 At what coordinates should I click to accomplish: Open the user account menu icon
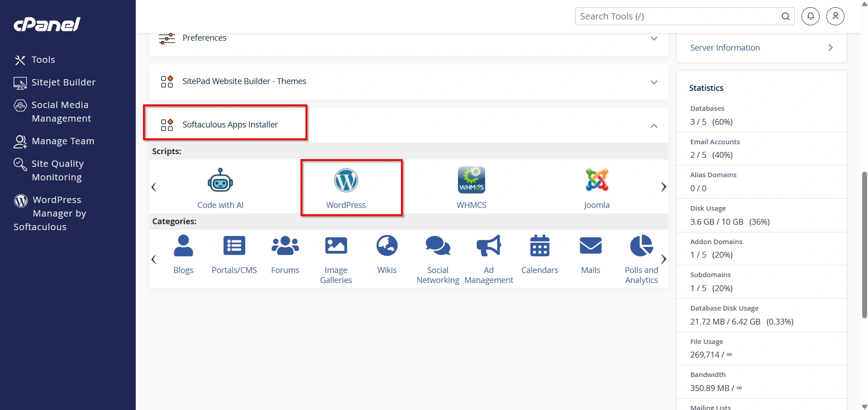tap(835, 16)
